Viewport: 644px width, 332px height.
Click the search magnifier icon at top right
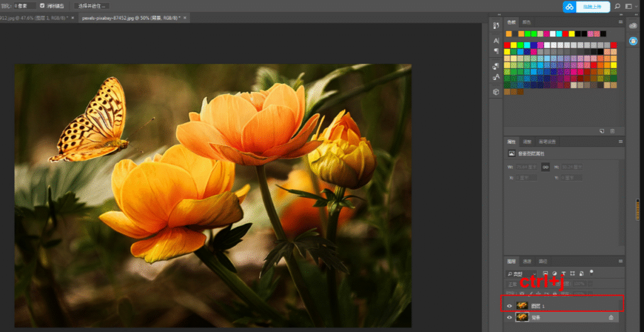click(618, 6)
